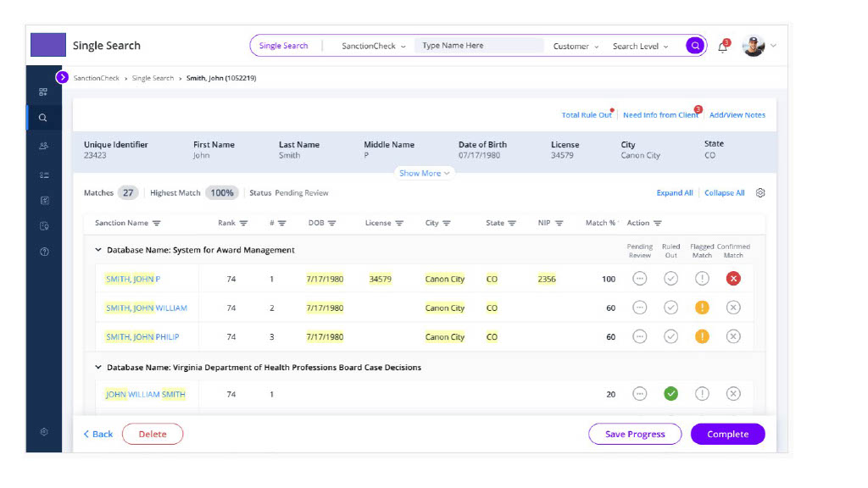Screen dimensions: 868x488
Task: Go Back to previous page
Action: point(98,435)
